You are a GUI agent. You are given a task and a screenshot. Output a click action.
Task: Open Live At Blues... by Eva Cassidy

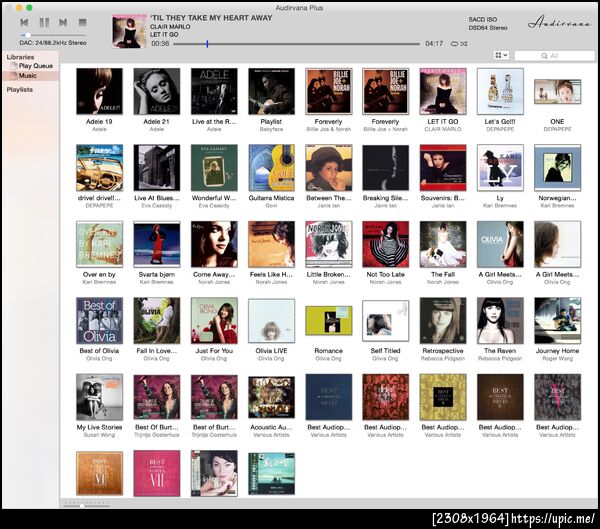point(157,168)
